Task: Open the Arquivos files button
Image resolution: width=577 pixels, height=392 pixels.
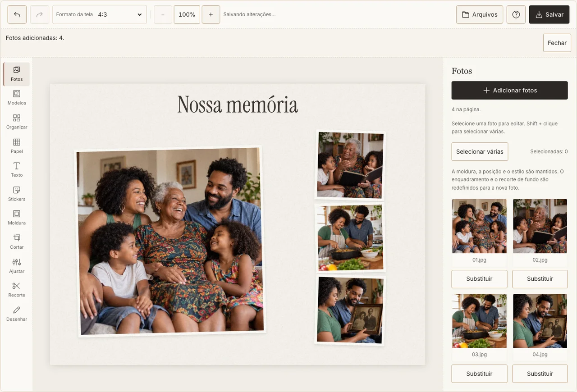Action: coord(480,14)
